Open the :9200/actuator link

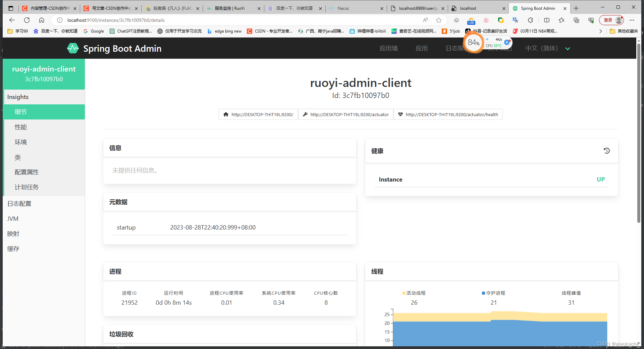[346, 114]
